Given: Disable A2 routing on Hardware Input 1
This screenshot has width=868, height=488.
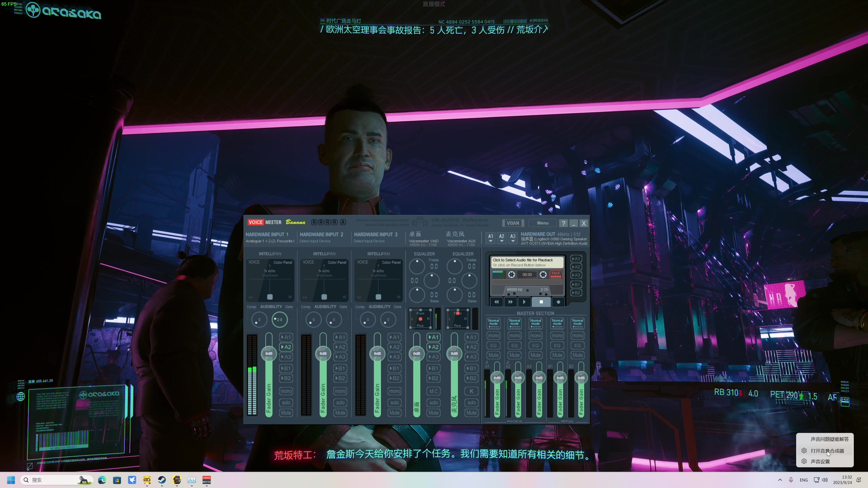Looking at the screenshot, I should [286, 347].
